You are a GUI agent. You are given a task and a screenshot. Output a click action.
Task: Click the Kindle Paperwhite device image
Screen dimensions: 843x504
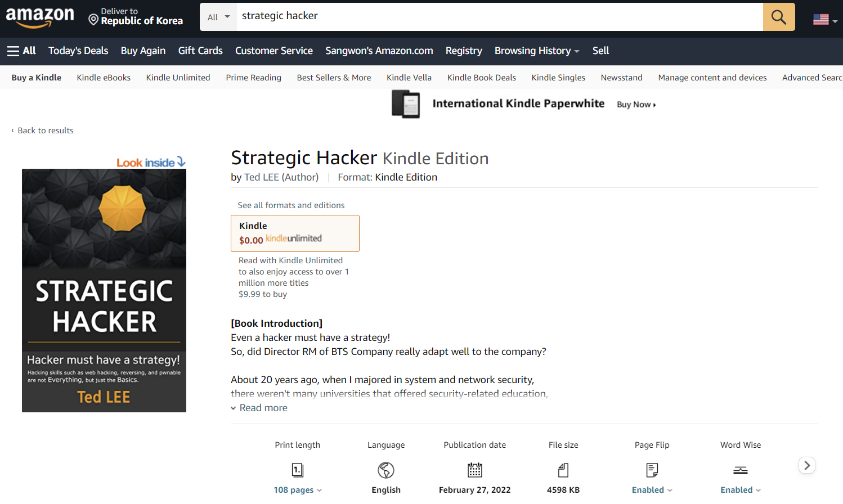pos(406,105)
